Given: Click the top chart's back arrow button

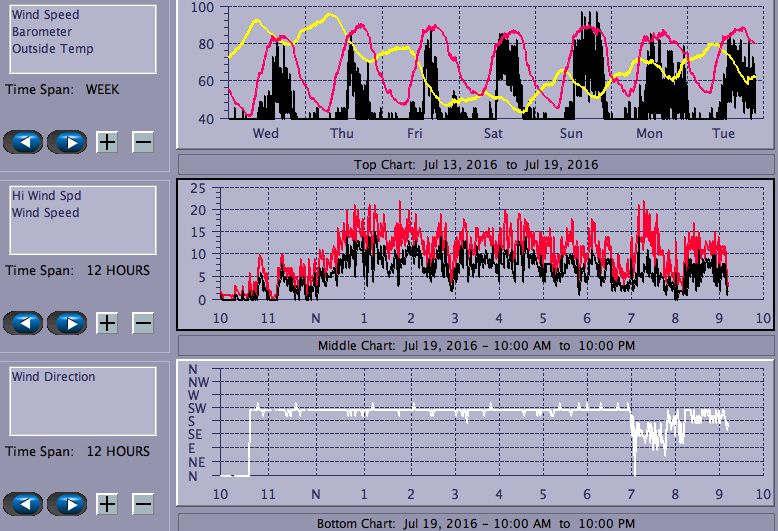Looking at the screenshot, I should point(24,142).
